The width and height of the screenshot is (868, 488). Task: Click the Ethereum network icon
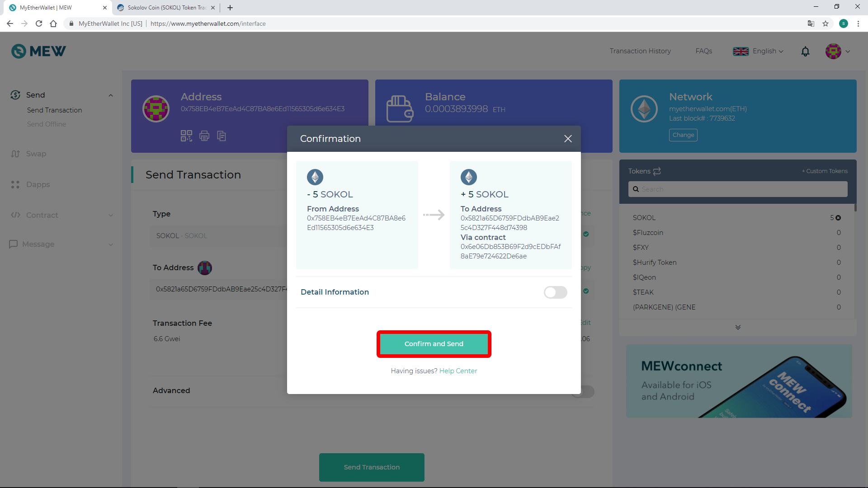point(644,108)
